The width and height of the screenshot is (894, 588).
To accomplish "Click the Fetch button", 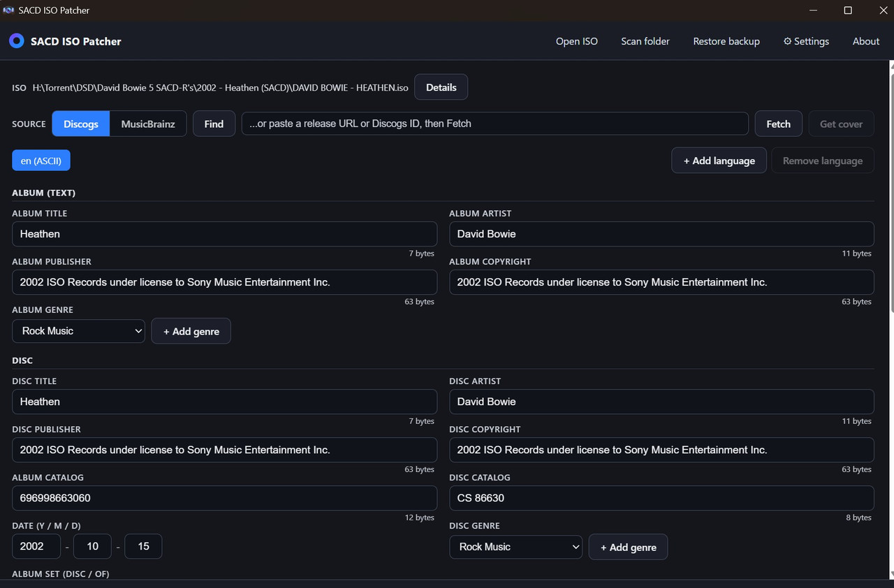I will click(779, 124).
